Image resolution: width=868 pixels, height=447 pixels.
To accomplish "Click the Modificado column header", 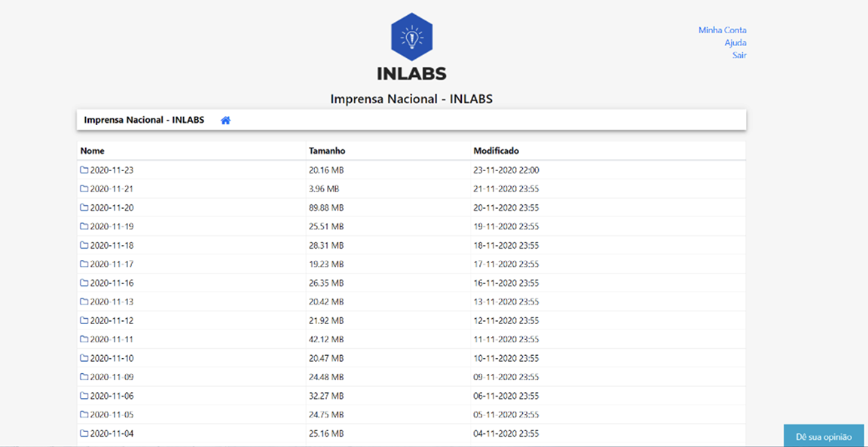I will (496, 151).
